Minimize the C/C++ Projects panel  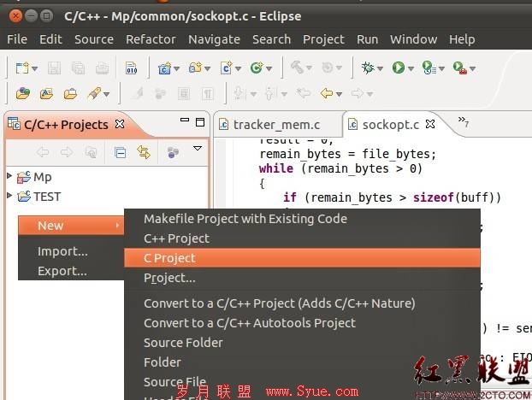(185, 120)
